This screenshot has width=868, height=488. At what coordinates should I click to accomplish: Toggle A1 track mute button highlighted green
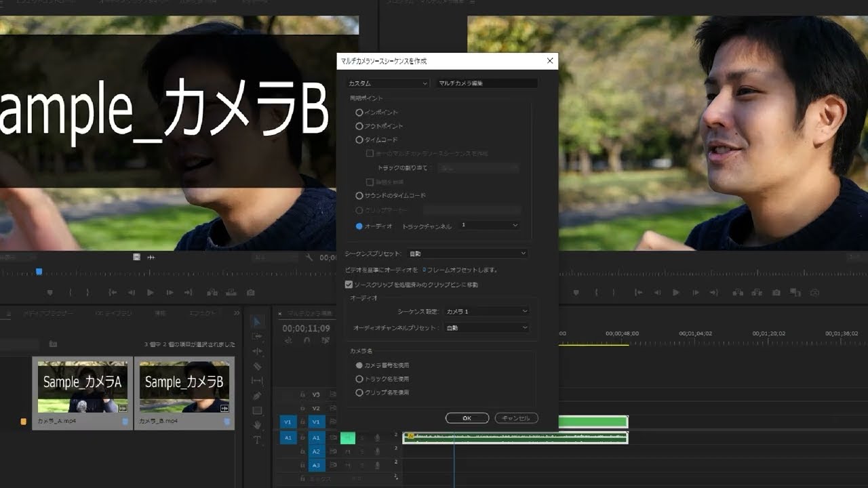tap(348, 438)
